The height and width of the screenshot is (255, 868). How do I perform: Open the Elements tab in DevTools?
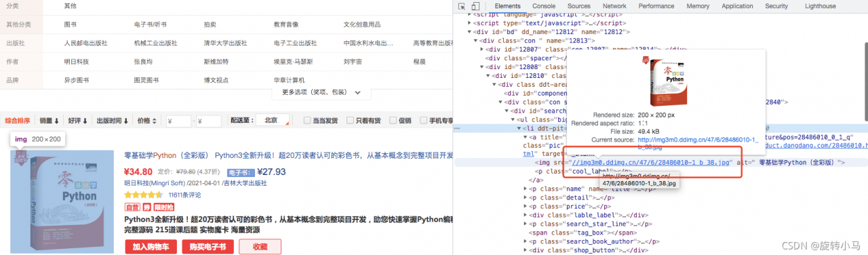pyautogui.click(x=507, y=6)
